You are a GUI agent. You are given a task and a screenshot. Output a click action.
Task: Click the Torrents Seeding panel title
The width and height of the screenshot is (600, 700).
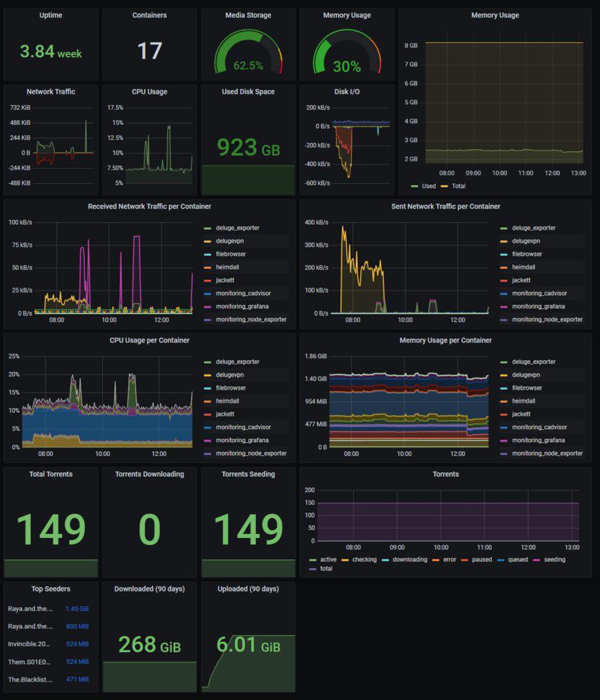248,474
